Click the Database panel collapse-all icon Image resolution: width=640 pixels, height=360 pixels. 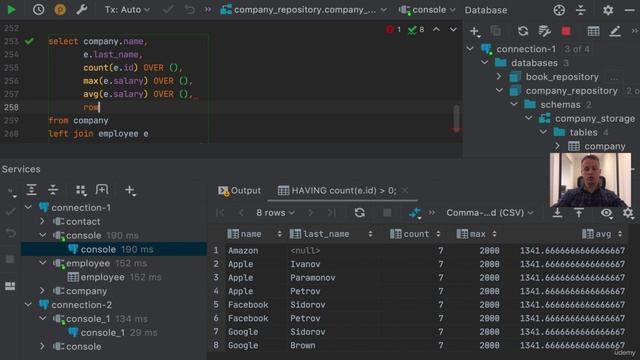581,10
